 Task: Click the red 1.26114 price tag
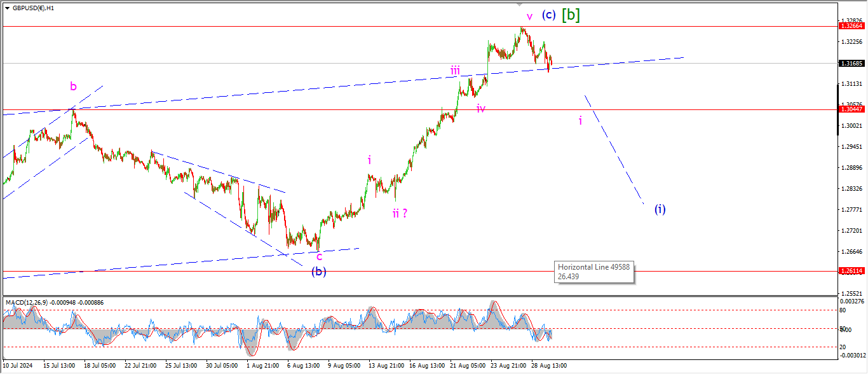[x=850, y=271]
